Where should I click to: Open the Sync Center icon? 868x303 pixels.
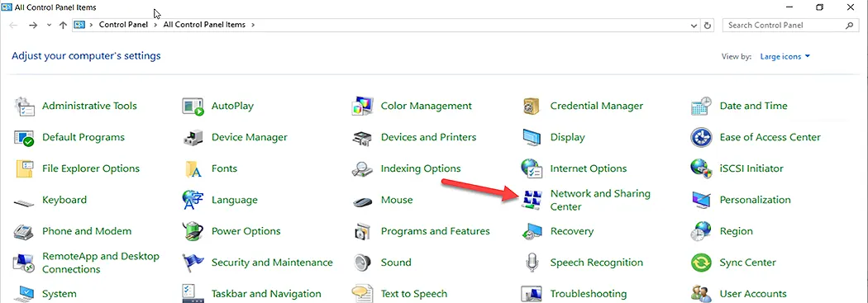tap(701, 263)
